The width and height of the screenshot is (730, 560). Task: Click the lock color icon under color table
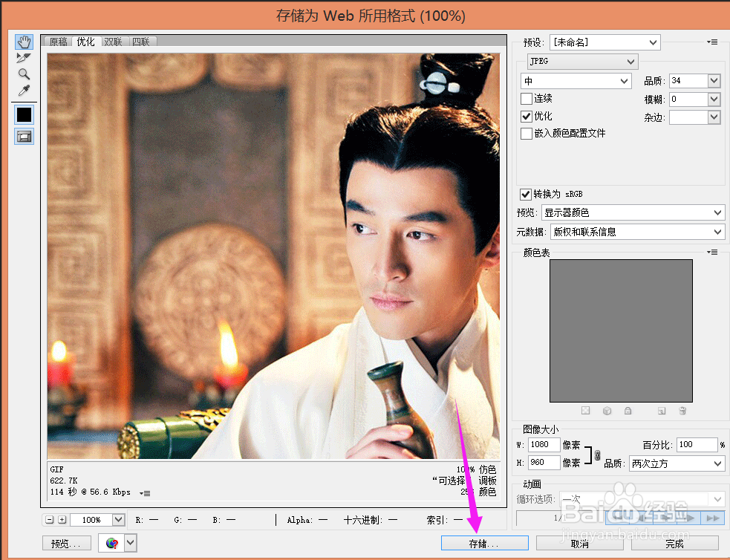[628, 411]
